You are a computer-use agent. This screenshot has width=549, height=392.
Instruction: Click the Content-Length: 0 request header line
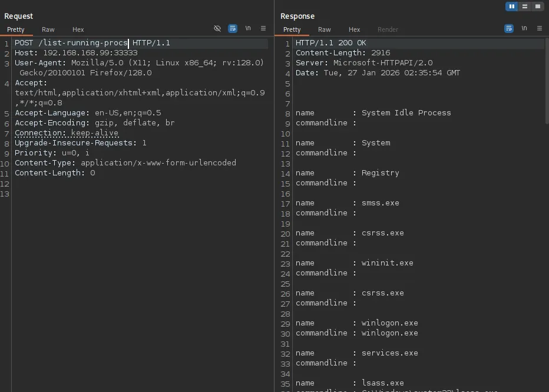(55, 173)
